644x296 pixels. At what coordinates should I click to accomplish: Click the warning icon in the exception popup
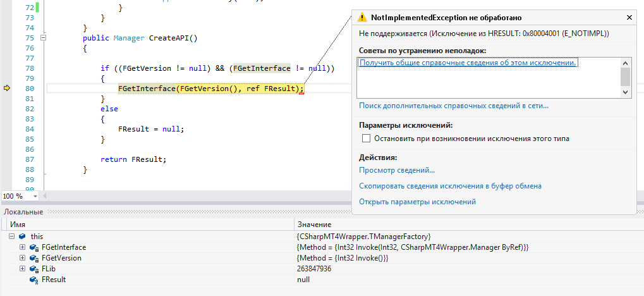[x=361, y=17]
